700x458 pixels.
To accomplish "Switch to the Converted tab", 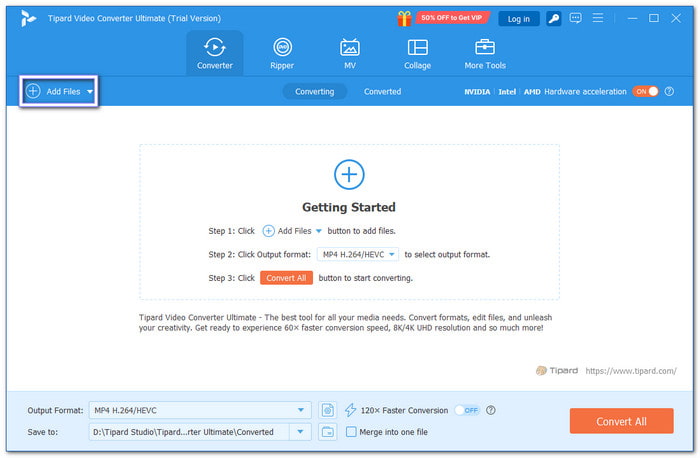I will pyautogui.click(x=382, y=91).
